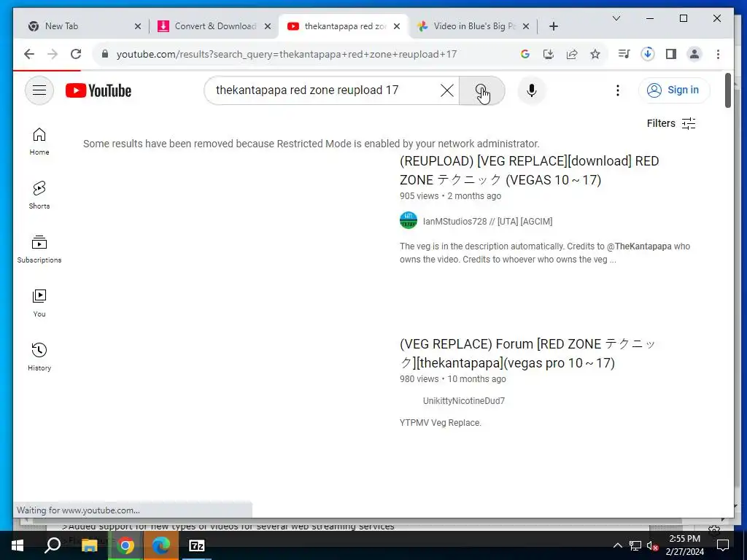Launch Microsoft Edge from taskbar

coord(161,545)
